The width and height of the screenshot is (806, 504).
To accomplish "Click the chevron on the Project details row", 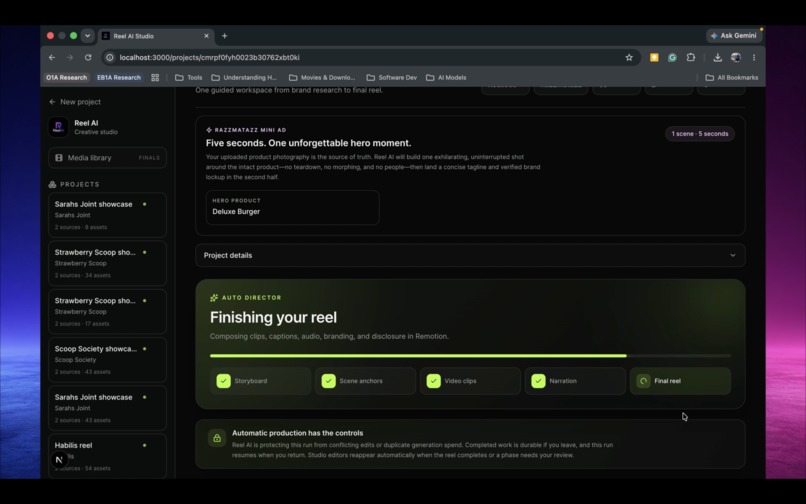I will click(732, 255).
